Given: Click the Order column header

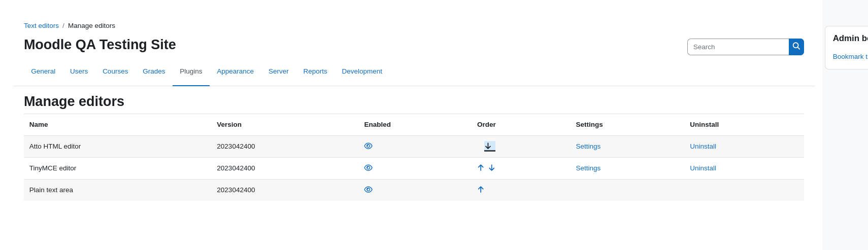Looking at the screenshot, I should (x=486, y=125).
